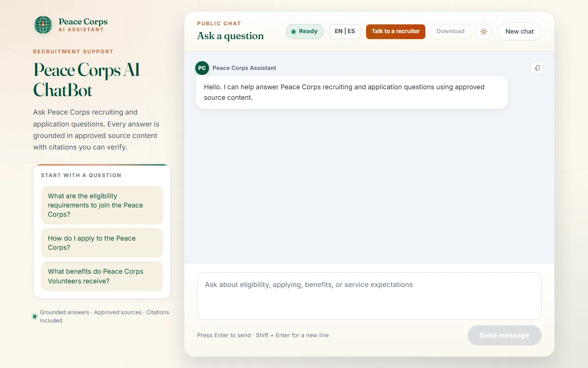Click the 'Peace Corps AI ASSISTANT' brand text
The image size is (588, 368).
(x=83, y=25)
